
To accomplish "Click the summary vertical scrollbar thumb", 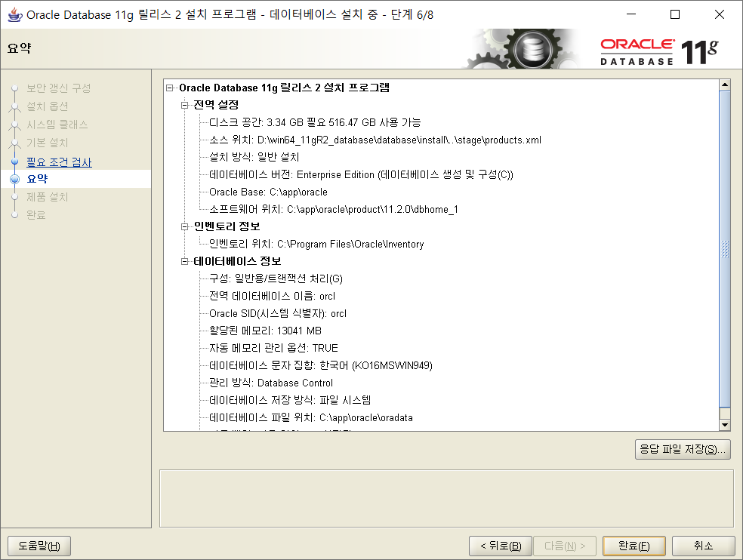I will pyautogui.click(x=725, y=249).
